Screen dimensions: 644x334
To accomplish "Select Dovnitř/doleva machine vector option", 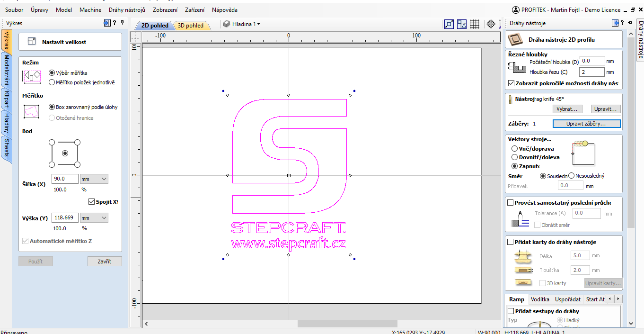I will [514, 157].
